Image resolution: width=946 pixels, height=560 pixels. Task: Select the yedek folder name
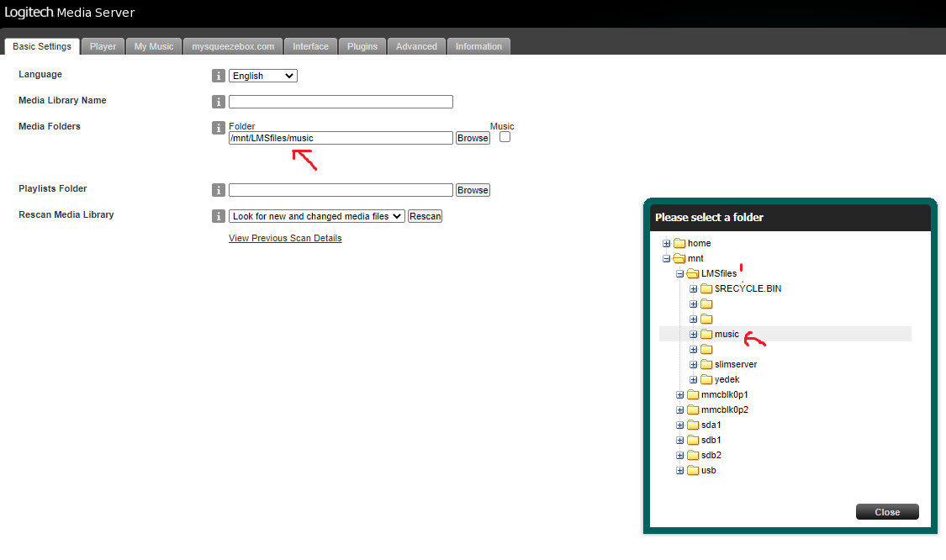(727, 379)
